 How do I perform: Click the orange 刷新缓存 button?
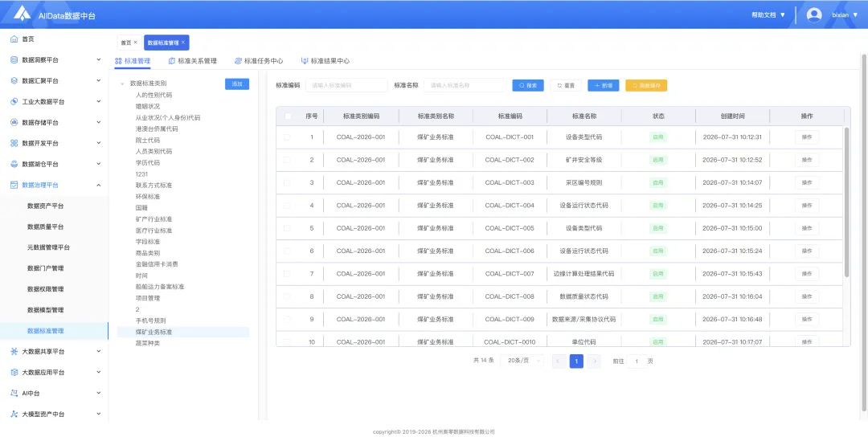pos(646,86)
